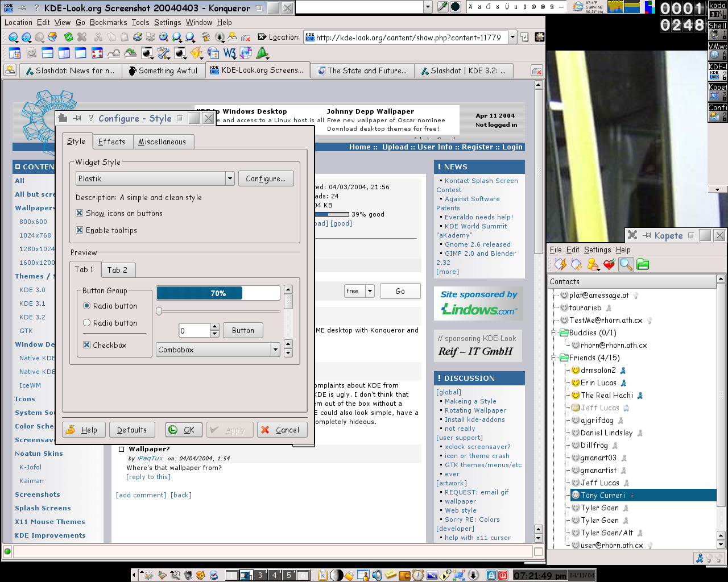The height and width of the screenshot is (582, 728).
Task: Open the hammer-and-wrench settings toolbar icon
Action: tap(163, 53)
